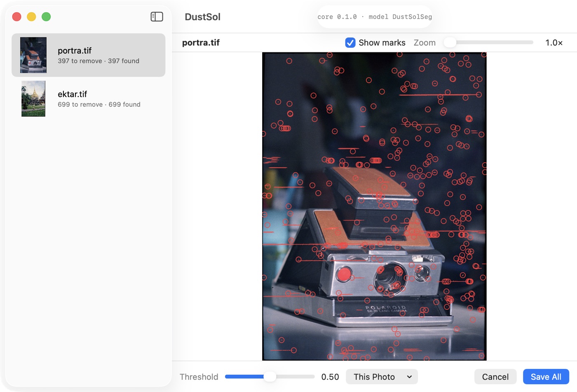Select the ektar.tif thumbnail in sidebar

click(33, 99)
